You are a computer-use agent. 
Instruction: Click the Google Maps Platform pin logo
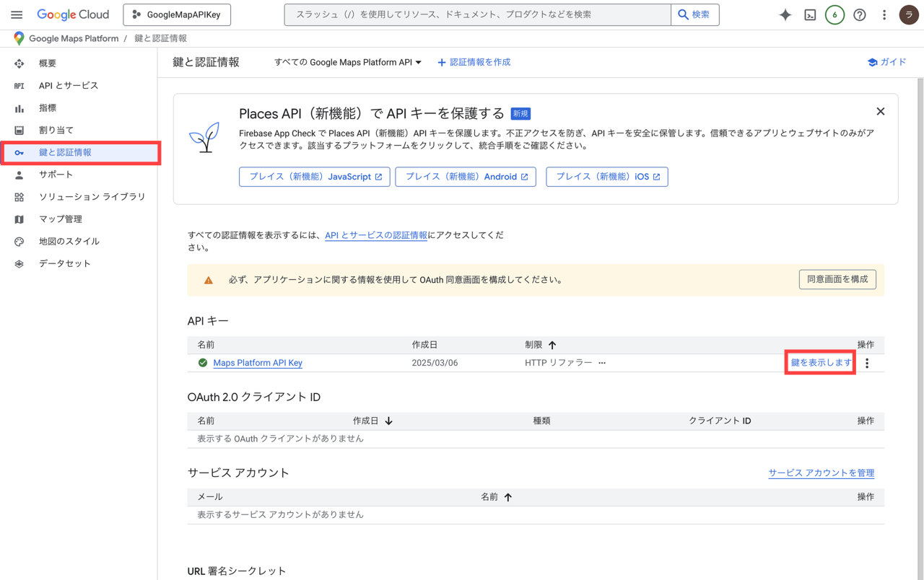coord(19,38)
